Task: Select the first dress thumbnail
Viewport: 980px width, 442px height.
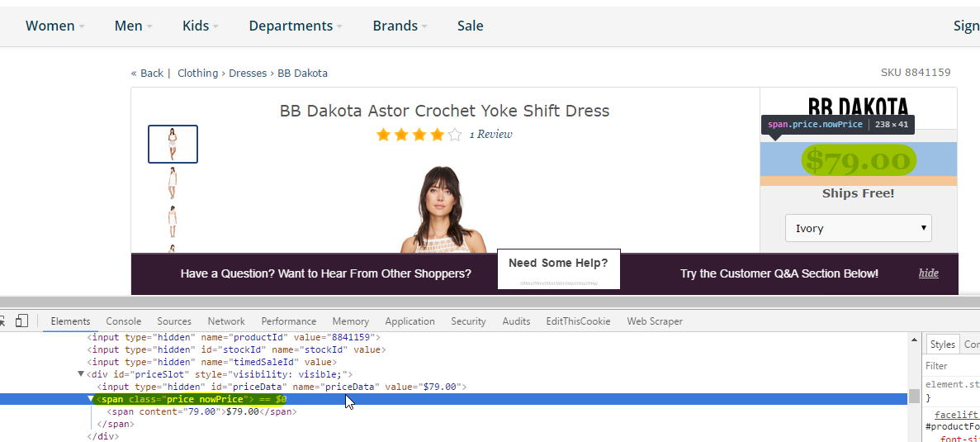Action: pyautogui.click(x=173, y=144)
